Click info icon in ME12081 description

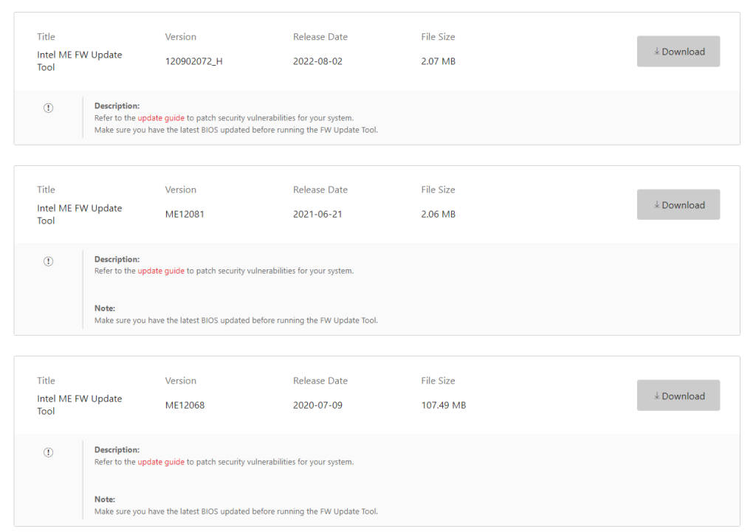click(x=49, y=261)
